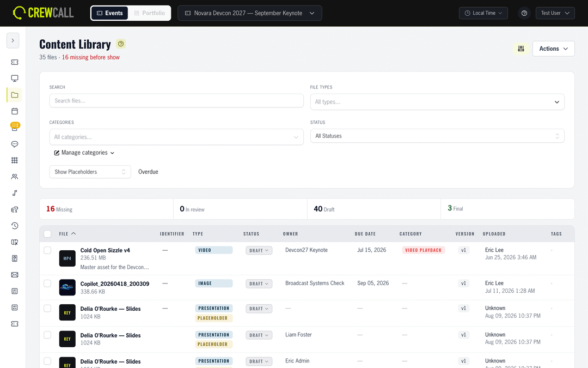Change DRAFT status of Copilot_20260418_200309
588x368 pixels.
[259, 283]
